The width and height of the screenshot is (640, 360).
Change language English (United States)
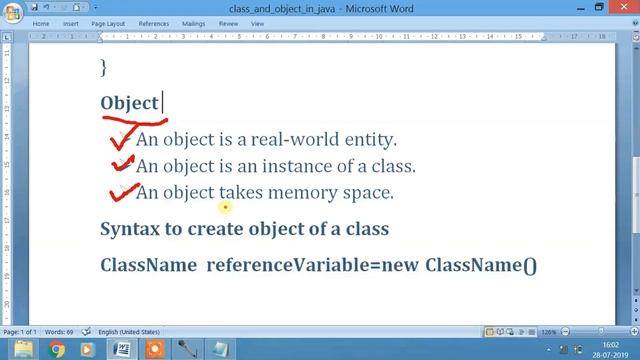pyautogui.click(x=129, y=332)
